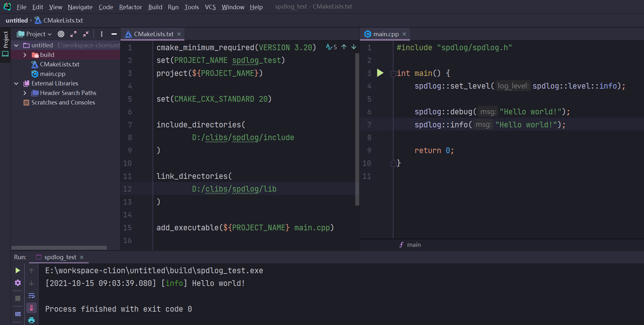Select main.cpp in the project tree

pyautogui.click(x=52, y=74)
